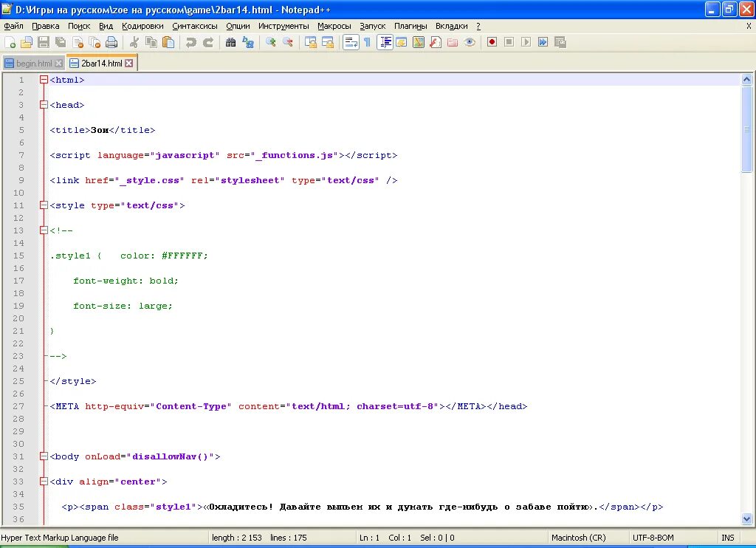Viewport: 756px width, 548px height.
Task: Open the Вкладки menu
Action: pos(452,26)
